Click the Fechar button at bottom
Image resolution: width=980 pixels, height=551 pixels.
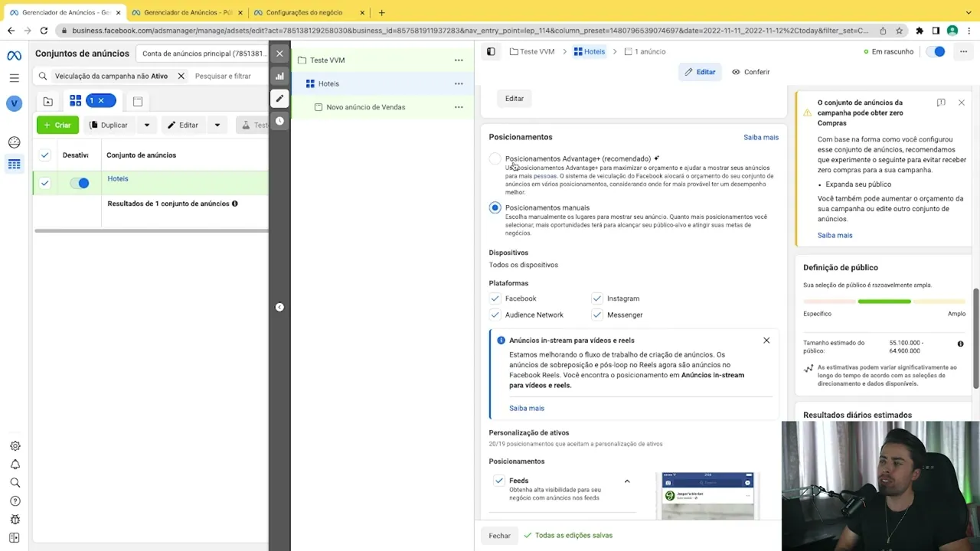499,536
